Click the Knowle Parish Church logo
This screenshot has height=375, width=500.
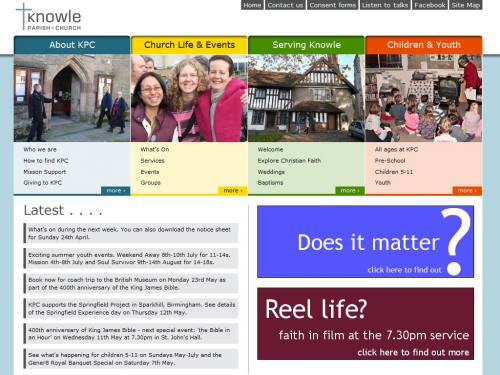[48, 17]
